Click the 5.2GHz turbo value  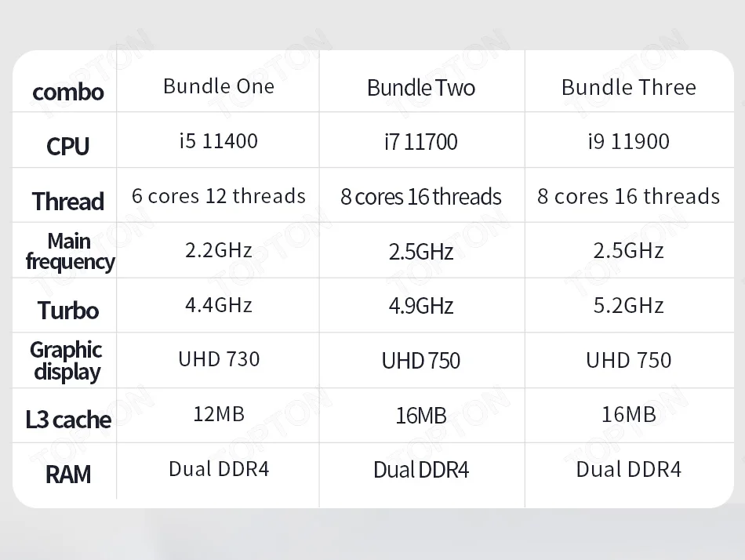(x=628, y=305)
